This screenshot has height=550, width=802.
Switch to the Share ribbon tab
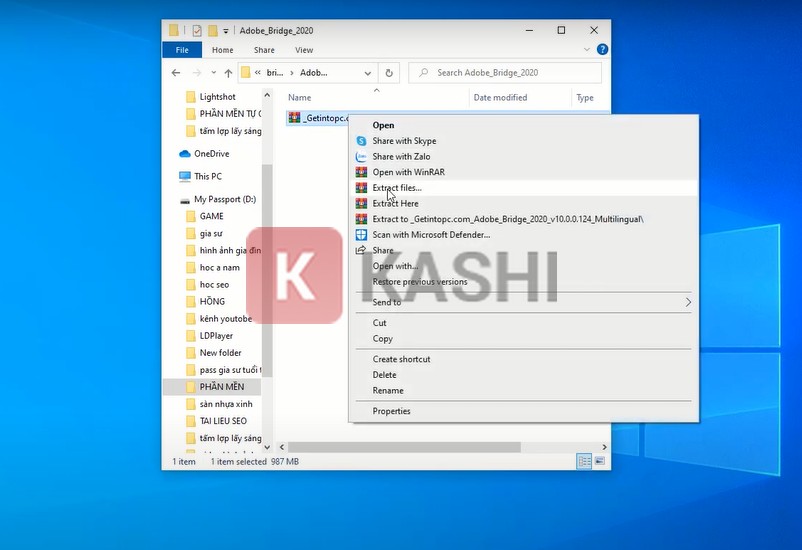[264, 50]
